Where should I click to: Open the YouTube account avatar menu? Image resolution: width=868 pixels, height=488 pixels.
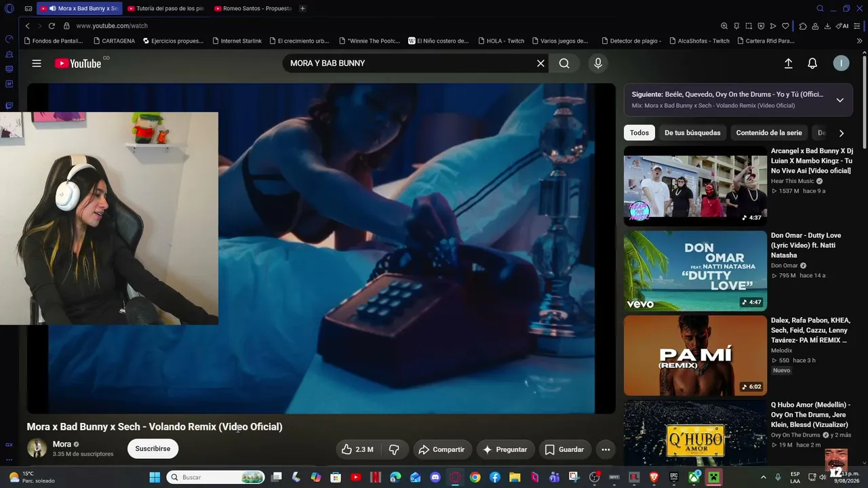[x=841, y=63]
